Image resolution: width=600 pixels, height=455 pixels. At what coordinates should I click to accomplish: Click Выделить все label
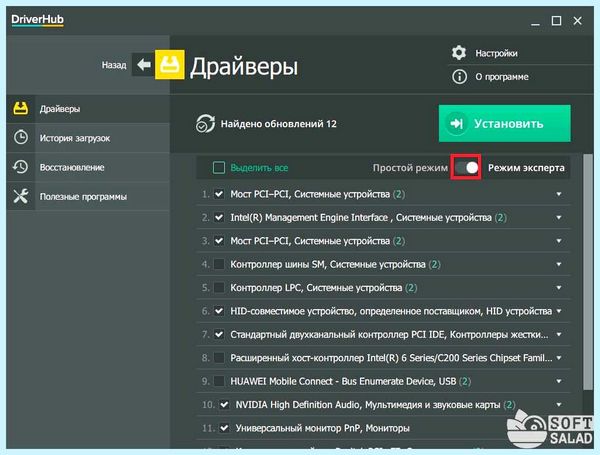(259, 168)
